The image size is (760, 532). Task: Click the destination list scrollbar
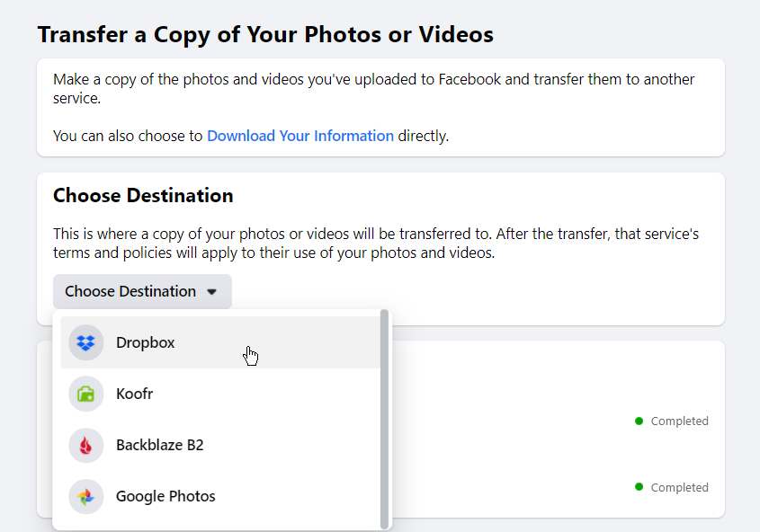click(x=385, y=420)
